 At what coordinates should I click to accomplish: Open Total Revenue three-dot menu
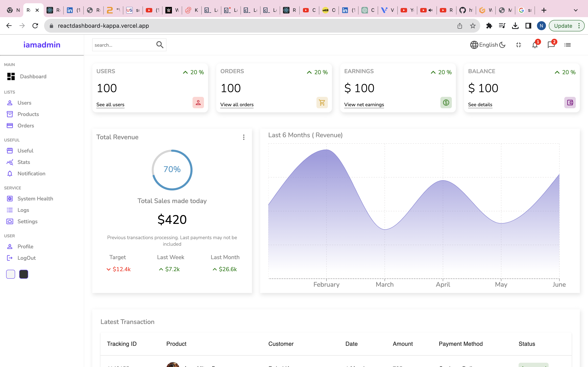pyautogui.click(x=243, y=137)
